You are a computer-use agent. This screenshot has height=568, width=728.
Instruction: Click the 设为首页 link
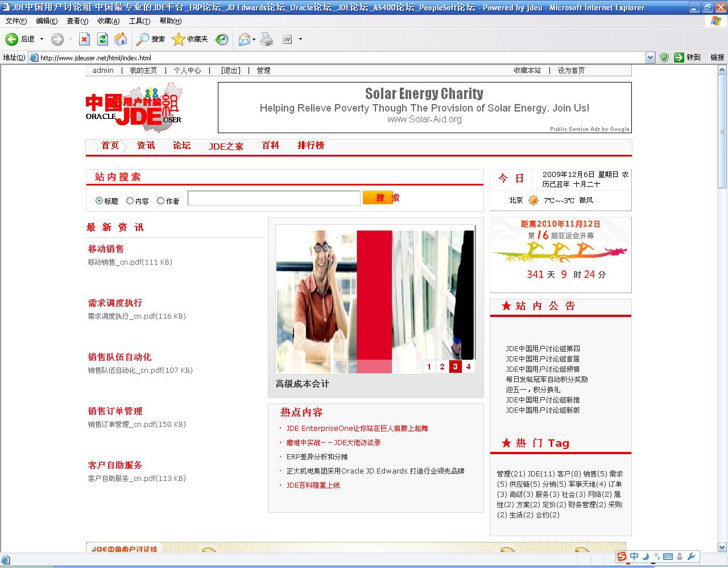tap(571, 71)
